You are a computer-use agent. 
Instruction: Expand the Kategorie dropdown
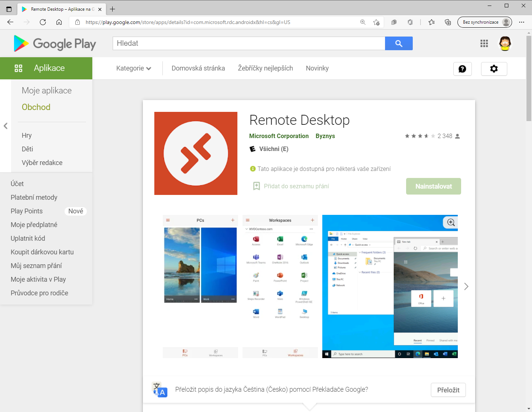[x=134, y=68]
